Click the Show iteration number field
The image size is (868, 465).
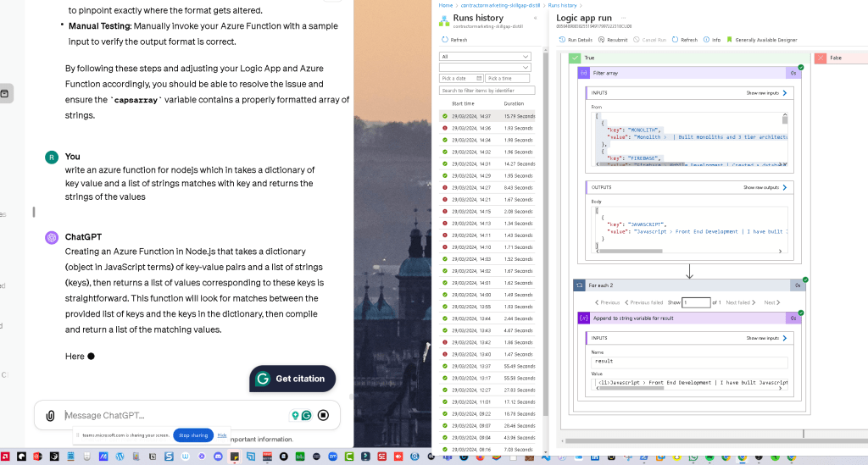click(696, 302)
